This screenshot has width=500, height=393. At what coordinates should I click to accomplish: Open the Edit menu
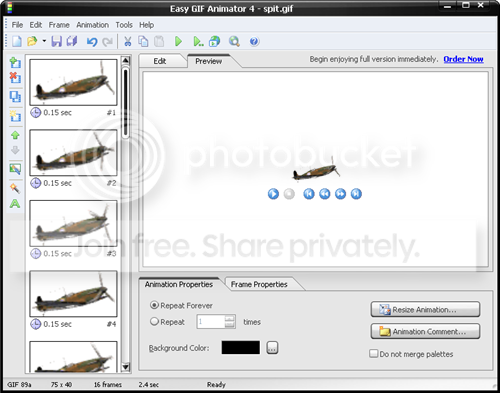[36, 25]
